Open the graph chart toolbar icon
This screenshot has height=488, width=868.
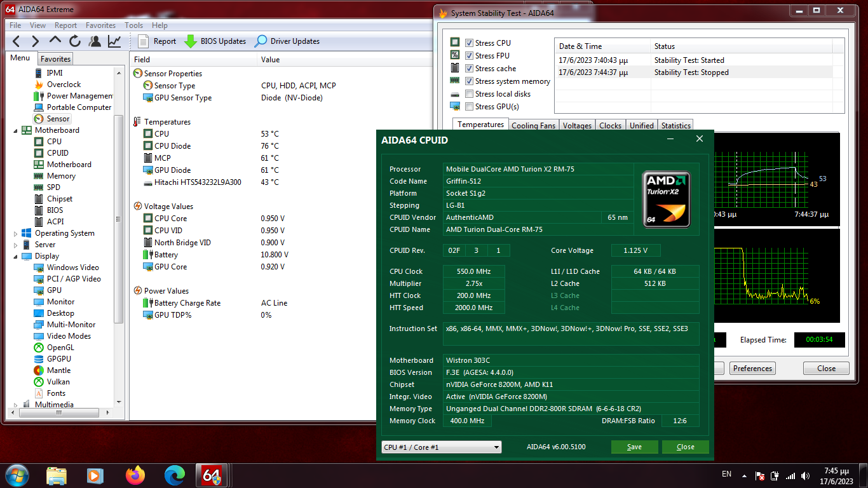click(x=114, y=41)
